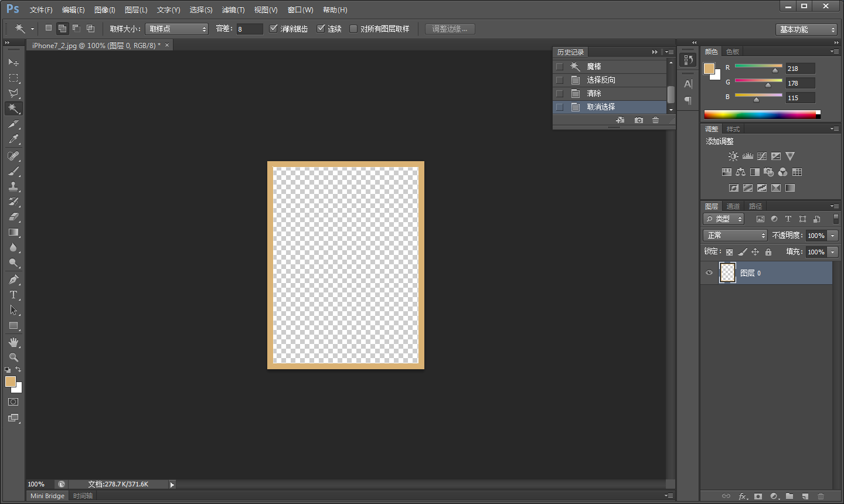Click the Clone Stamp tool
Viewport: 844px width, 504px height.
click(13, 186)
